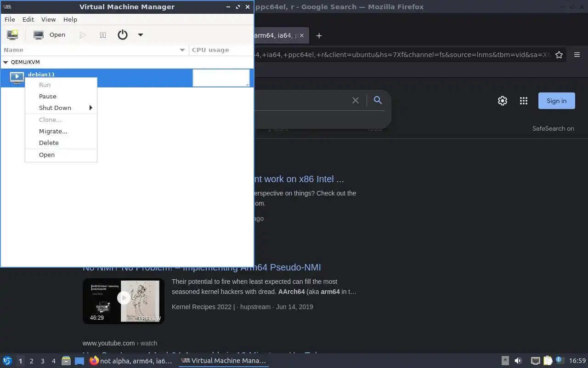This screenshot has height=368, width=588.
Task: Open the selected VM console via toolbar
Action: [x=50, y=34]
